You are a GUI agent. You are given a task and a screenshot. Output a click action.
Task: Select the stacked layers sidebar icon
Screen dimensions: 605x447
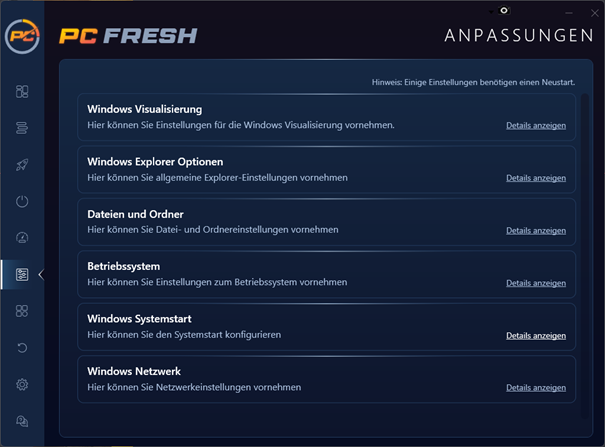(22, 128)
